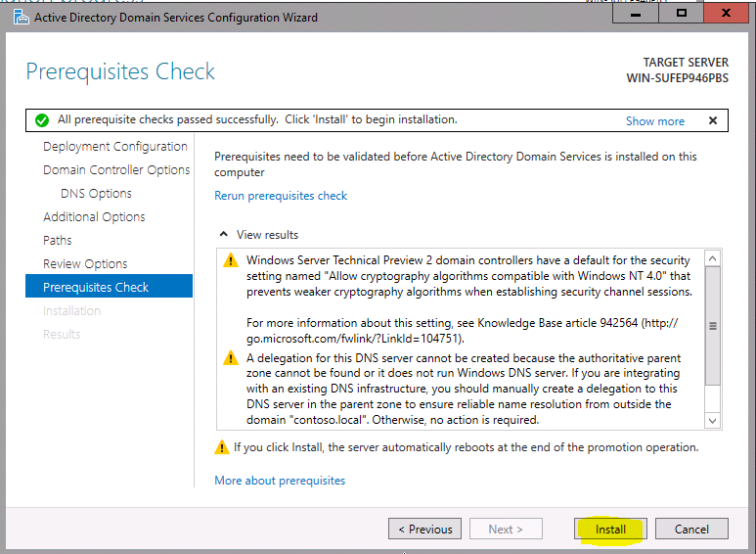Click the results scrollbar thumb

coord(713,326)
